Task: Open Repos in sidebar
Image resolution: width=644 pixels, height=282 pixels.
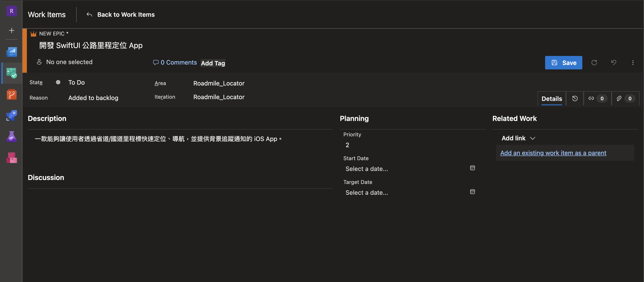Action: point(11,95)
